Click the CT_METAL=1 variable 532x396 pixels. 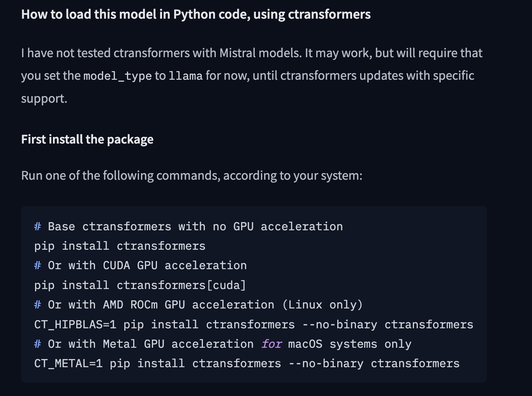point(69,363)
